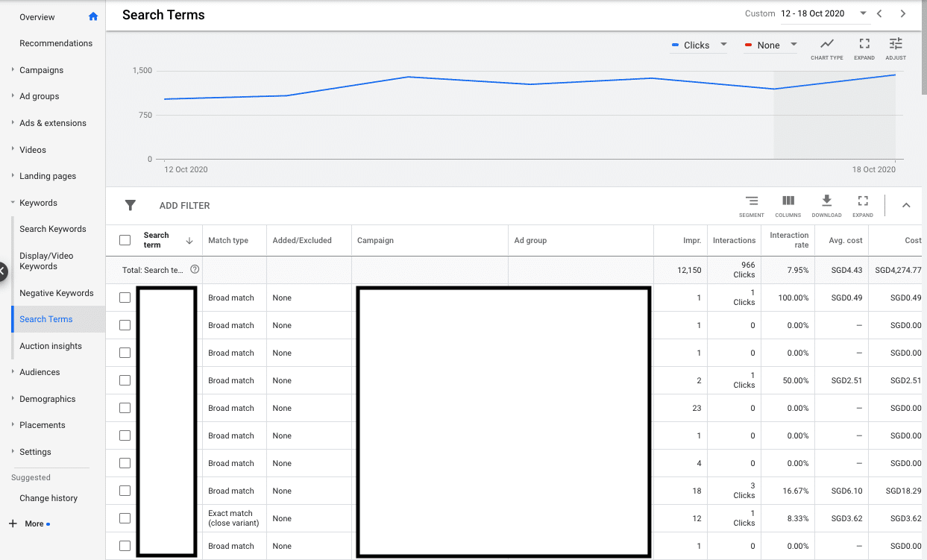Open Display/Video Keywords page
This screenshot has height=560, width=927.
pyautogui.click(x=46, y=261)
